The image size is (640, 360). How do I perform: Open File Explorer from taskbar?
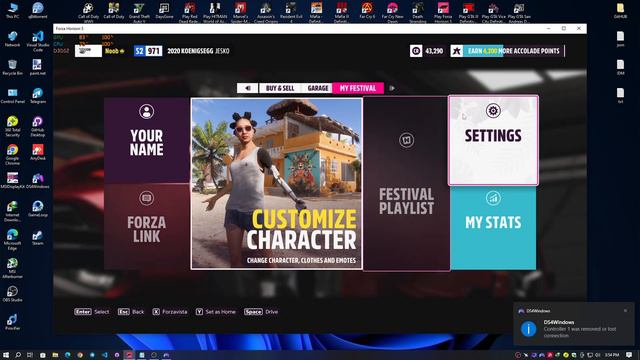point(55,355)
